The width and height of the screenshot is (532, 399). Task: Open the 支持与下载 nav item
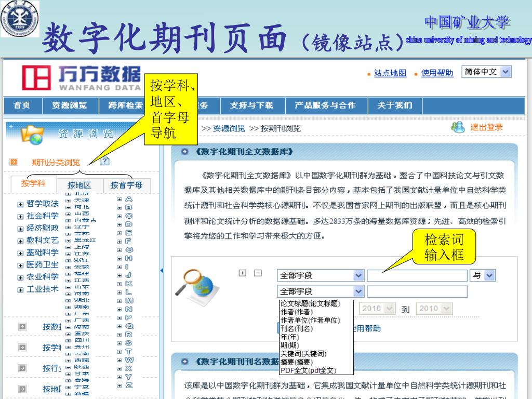pyautogui.click(x=252, y=105)
